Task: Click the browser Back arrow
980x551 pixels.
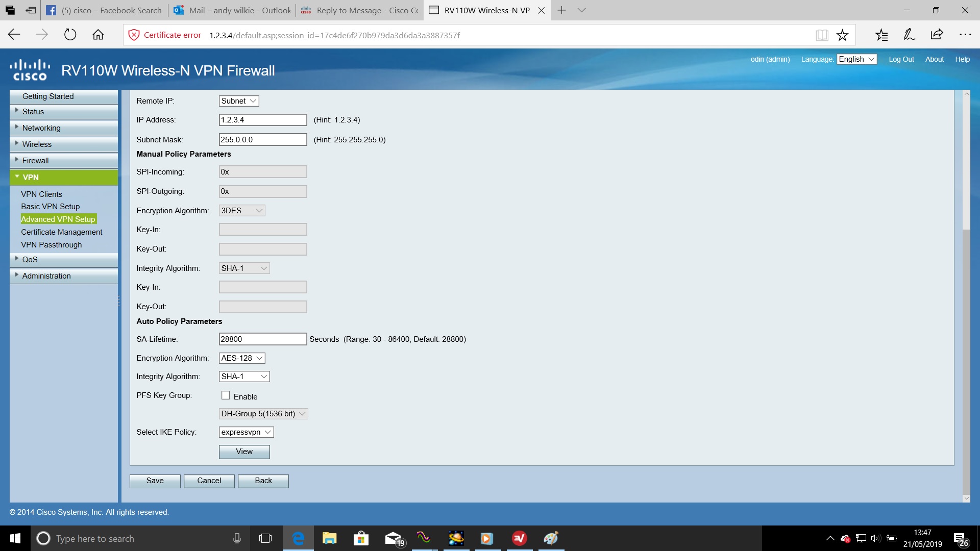Action: pyautogui.click(x=14, y=35)
